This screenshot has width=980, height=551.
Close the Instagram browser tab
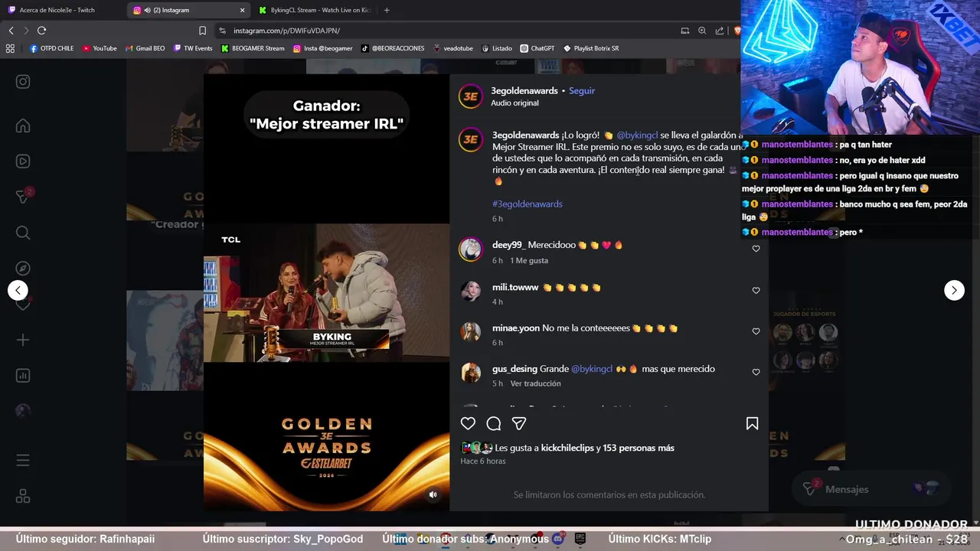pos(243,10)
